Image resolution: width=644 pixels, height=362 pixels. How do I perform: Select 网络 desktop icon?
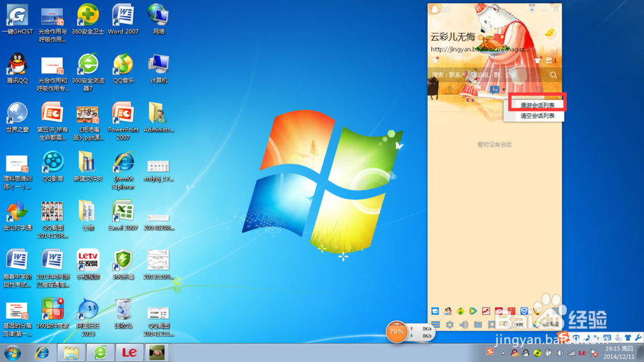(158, 19)
